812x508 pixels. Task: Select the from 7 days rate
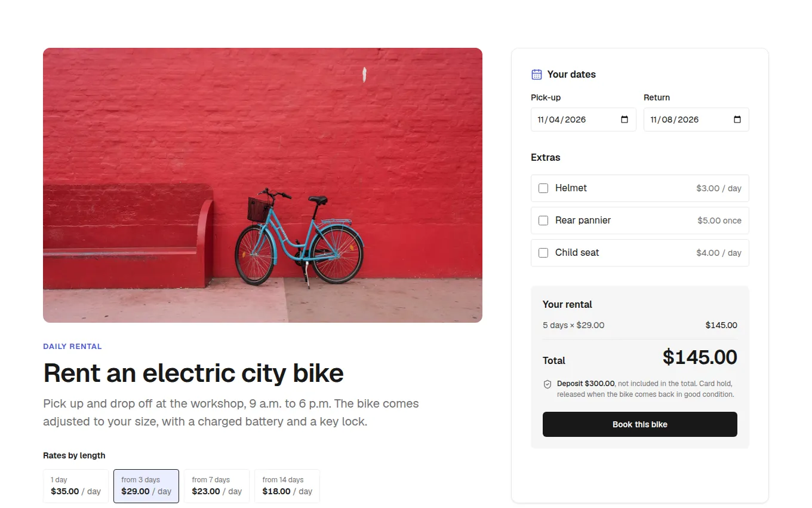217,486
